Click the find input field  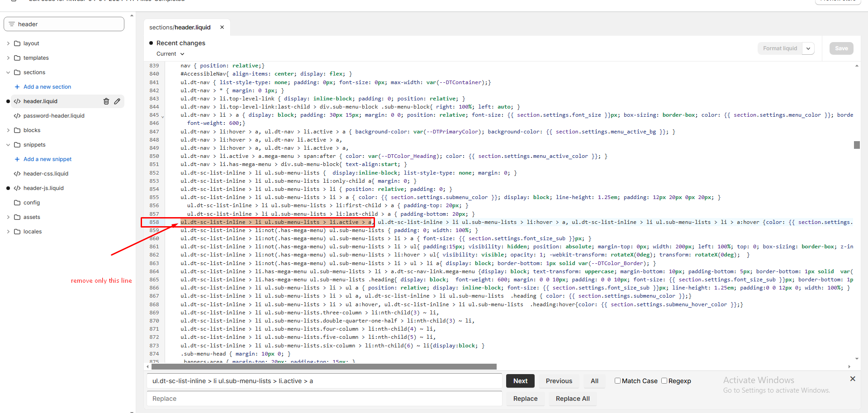tap(324, 381)
